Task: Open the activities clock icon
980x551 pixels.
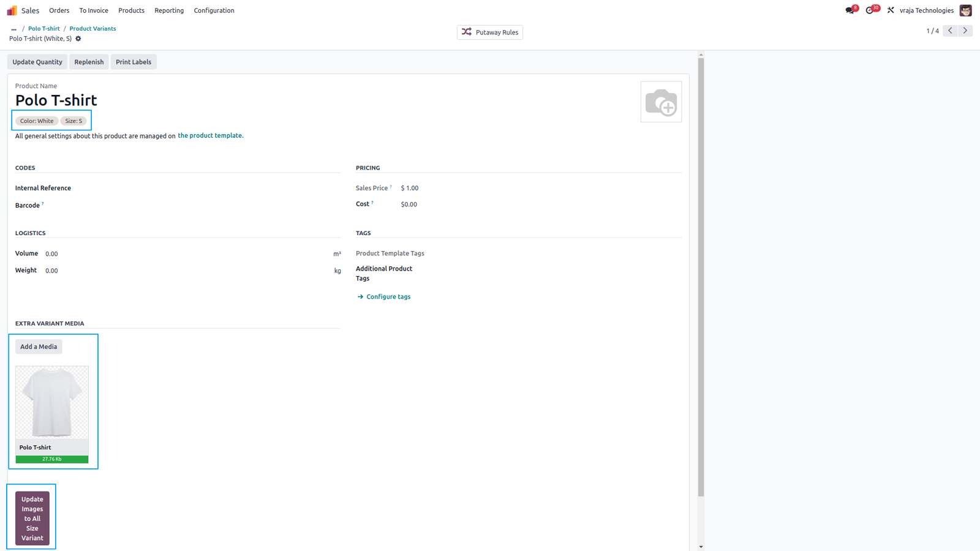Action: (x=870, y=10)
